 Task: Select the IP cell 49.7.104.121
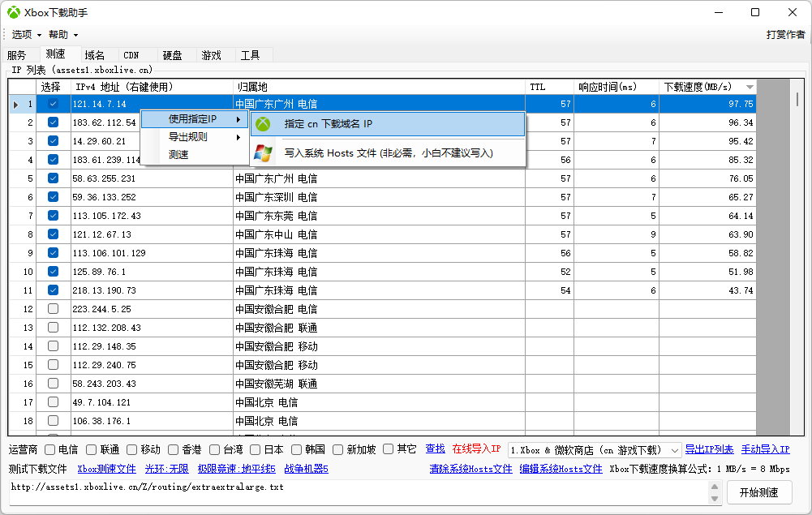[153, 402]
